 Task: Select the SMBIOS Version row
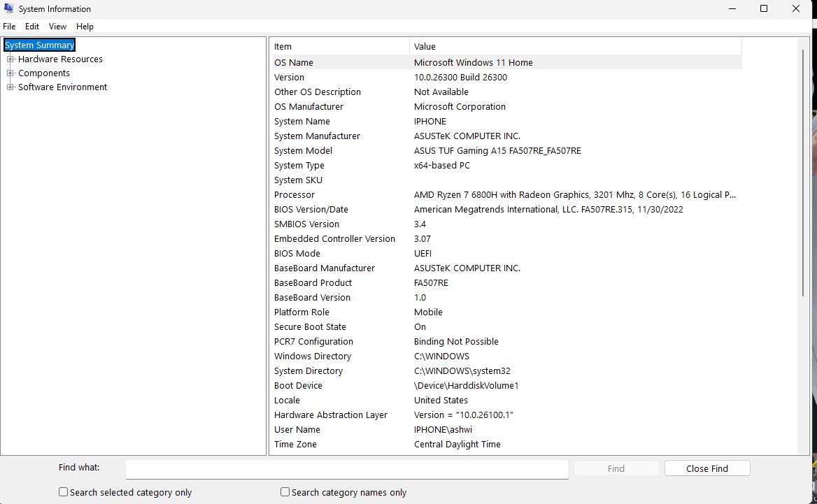click(507, 224)
